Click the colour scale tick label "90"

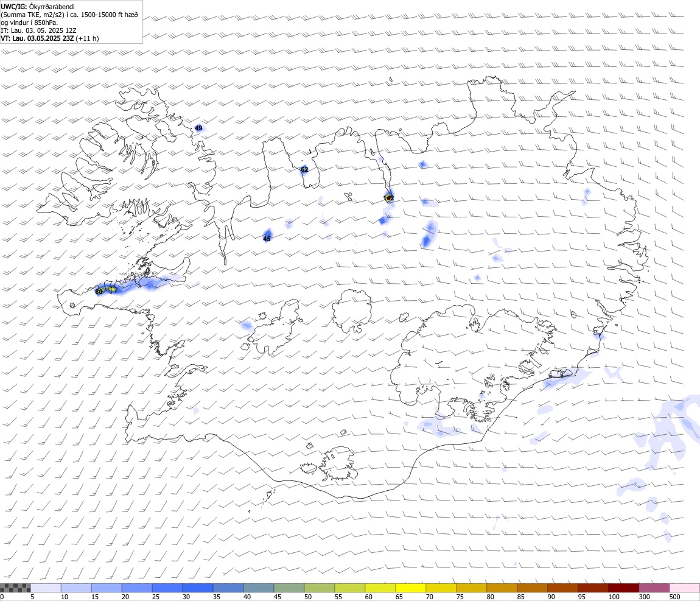pos(551,597)
